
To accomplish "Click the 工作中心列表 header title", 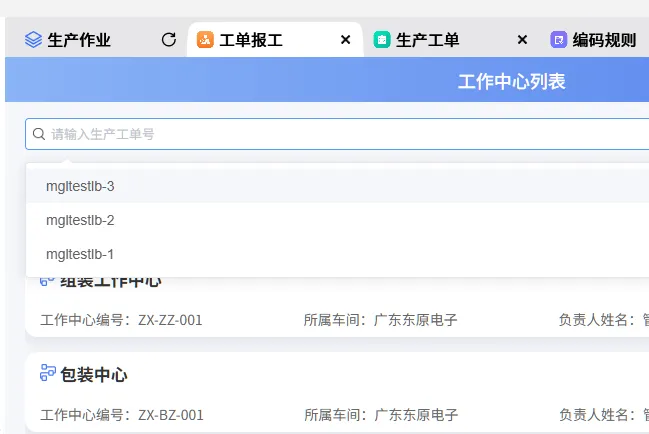I will pyautogui.click(x=511, y=81).
